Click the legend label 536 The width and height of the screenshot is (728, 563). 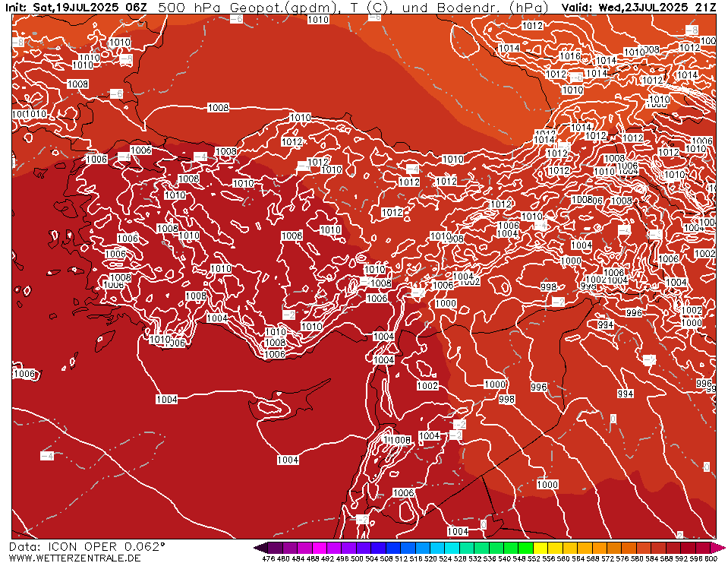pyautogui.click(x=490, y=558)
